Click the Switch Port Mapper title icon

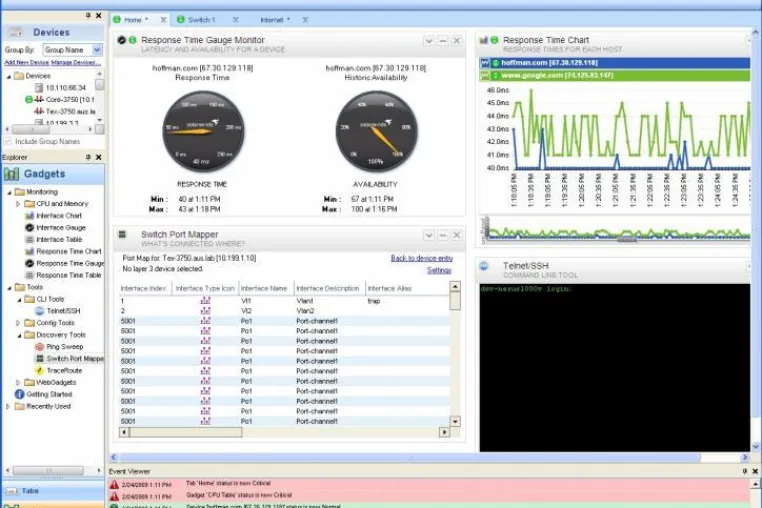point(122,234)
